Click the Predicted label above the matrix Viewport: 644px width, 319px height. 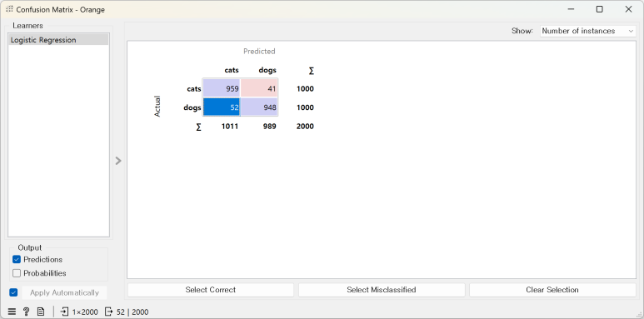pos(259,52)
